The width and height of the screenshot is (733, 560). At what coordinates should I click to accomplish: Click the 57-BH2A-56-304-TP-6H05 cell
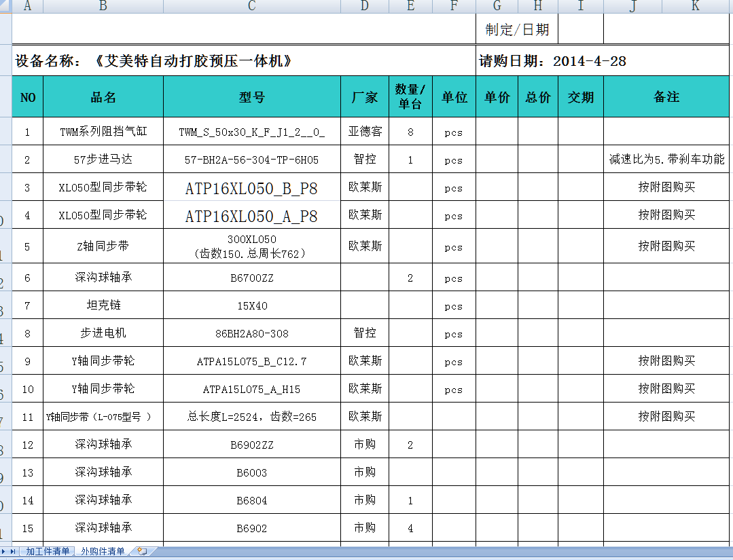coord(252,160)
